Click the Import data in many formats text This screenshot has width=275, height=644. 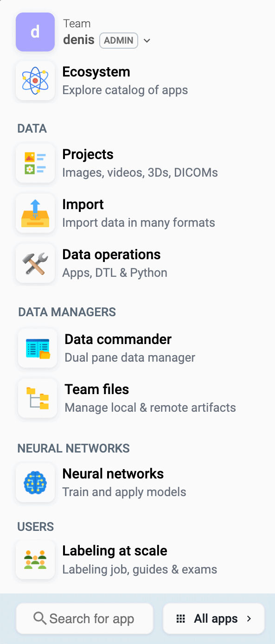click(139, 223)
